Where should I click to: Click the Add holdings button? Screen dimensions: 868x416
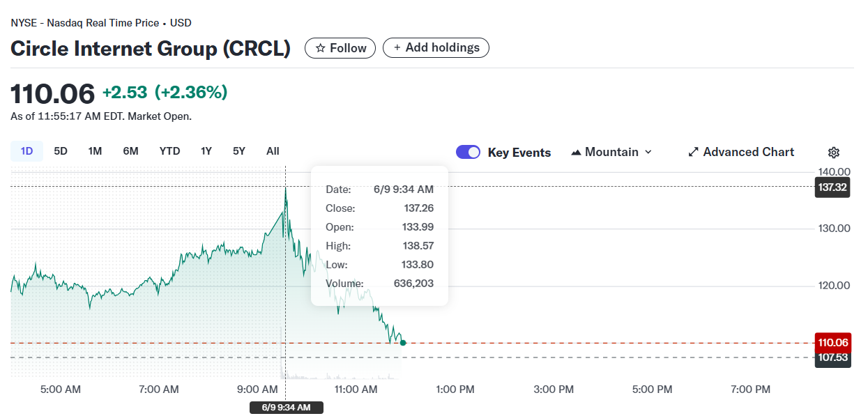[436, 48]
